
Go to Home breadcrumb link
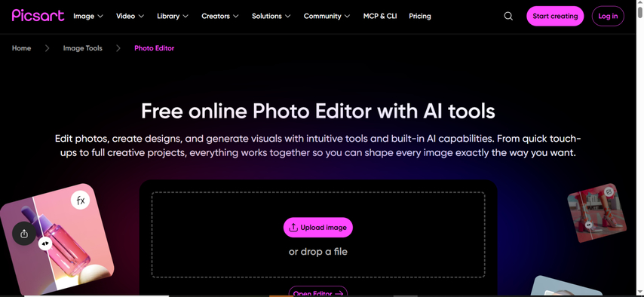(x=21, y=48)
